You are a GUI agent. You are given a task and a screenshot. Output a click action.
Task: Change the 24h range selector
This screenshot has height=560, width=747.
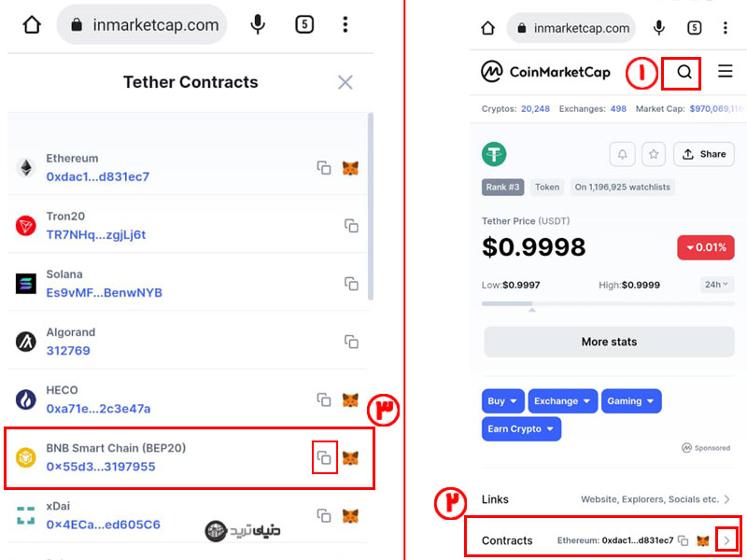click(716, 285)
